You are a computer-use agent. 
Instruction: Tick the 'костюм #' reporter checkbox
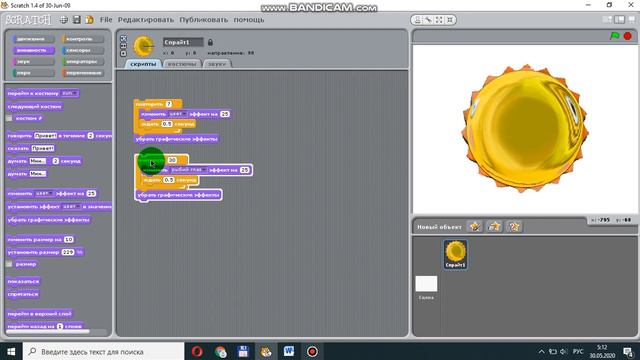(x=9, y=118)
